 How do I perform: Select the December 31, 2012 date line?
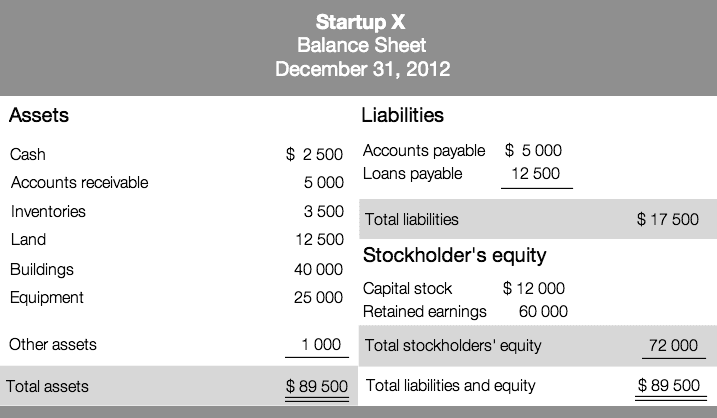coord(363,69)
